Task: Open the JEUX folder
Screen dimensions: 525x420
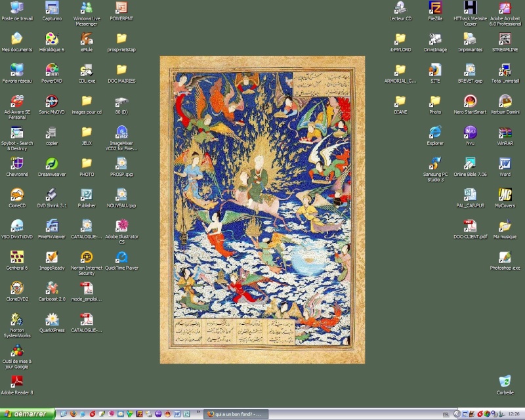Action: [x=87, y=135]
